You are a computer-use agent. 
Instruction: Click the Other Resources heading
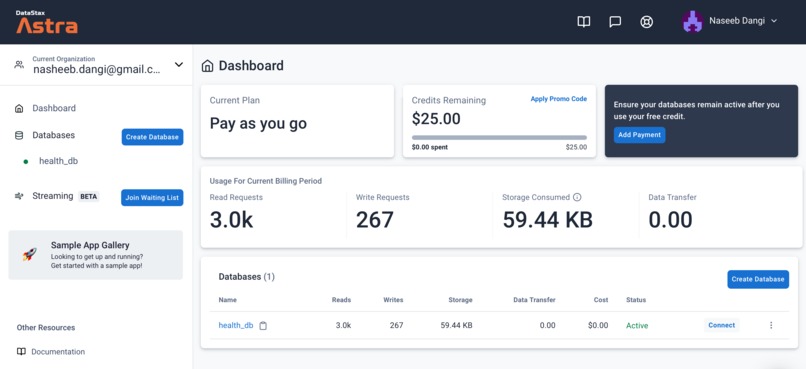pos(46,327)
